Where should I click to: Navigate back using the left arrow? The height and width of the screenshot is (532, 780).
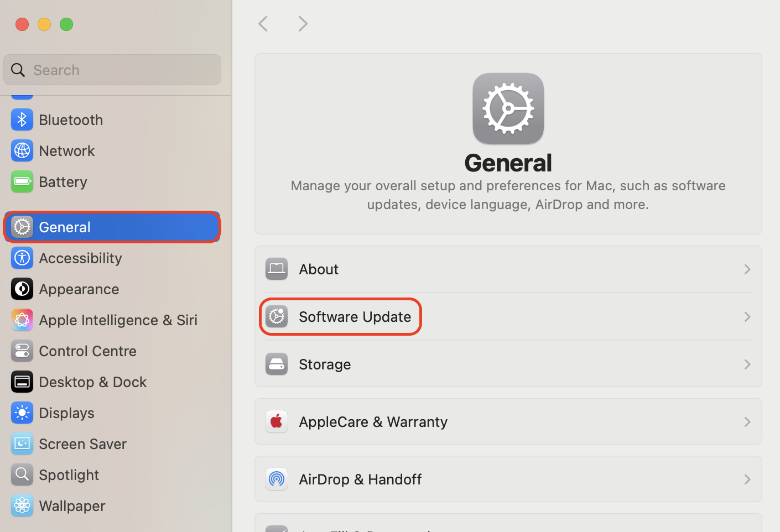point(263,24)
